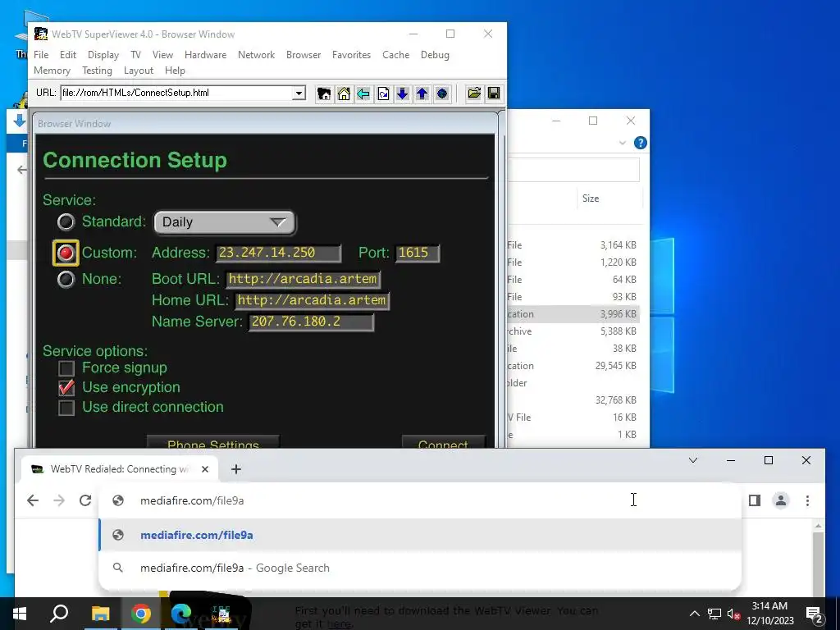Click the blue down arrow toolbar icon
This screenshot has height=630, width=840.
[x=402, y=94]
